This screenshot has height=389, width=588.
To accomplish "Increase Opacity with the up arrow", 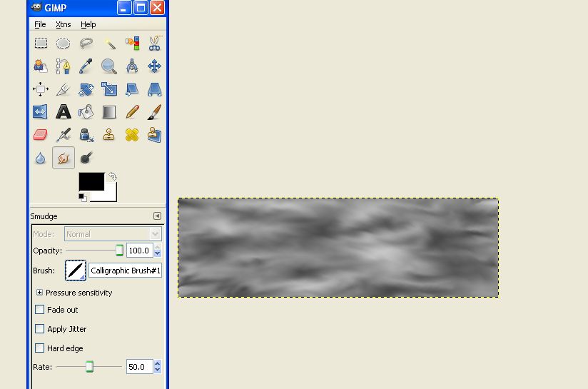I will [158, 247].
